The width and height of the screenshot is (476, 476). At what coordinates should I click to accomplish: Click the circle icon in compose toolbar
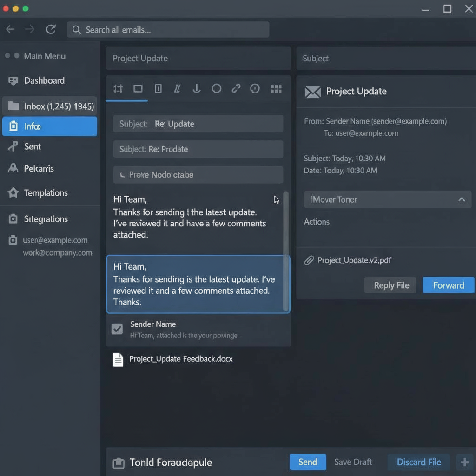coord(217,88)
